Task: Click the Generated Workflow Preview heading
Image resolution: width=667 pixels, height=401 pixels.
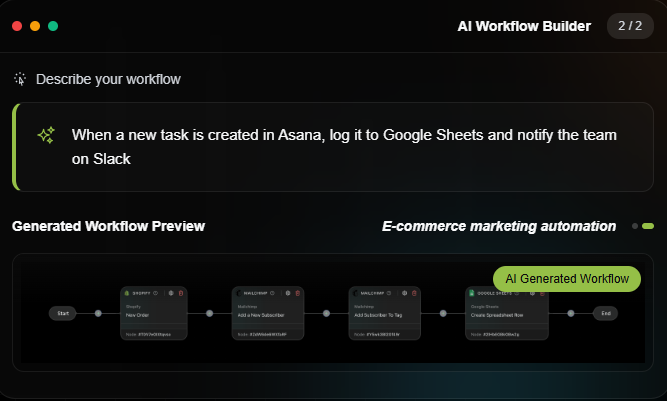Action: [x=108, y=226]
